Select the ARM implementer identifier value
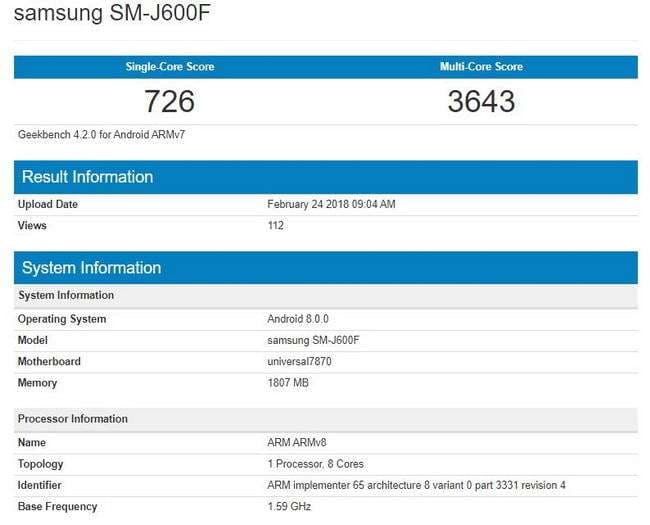650x525 pixels. (x=416, y=485)
